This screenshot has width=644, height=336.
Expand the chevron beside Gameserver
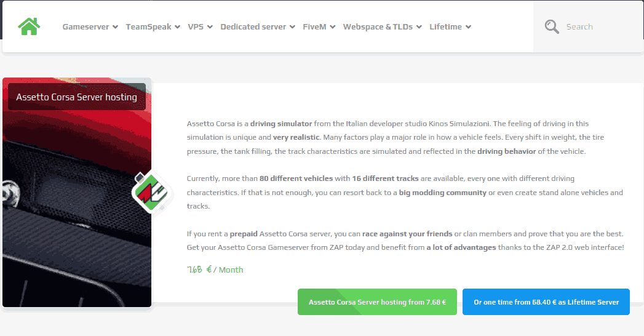coord(115,27)
